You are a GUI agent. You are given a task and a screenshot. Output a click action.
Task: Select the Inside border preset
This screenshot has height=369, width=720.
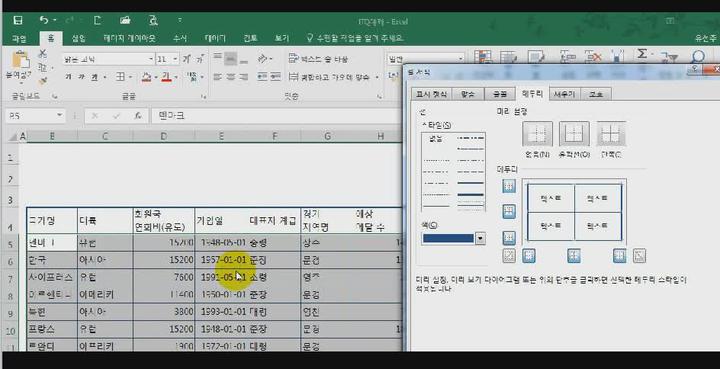coord(611,134)
